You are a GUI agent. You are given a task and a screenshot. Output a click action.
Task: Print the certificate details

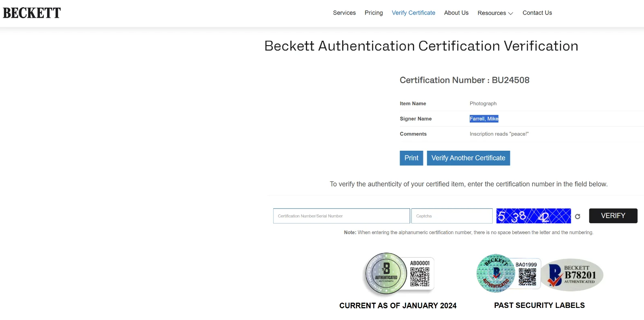click(x=411, y=158)
